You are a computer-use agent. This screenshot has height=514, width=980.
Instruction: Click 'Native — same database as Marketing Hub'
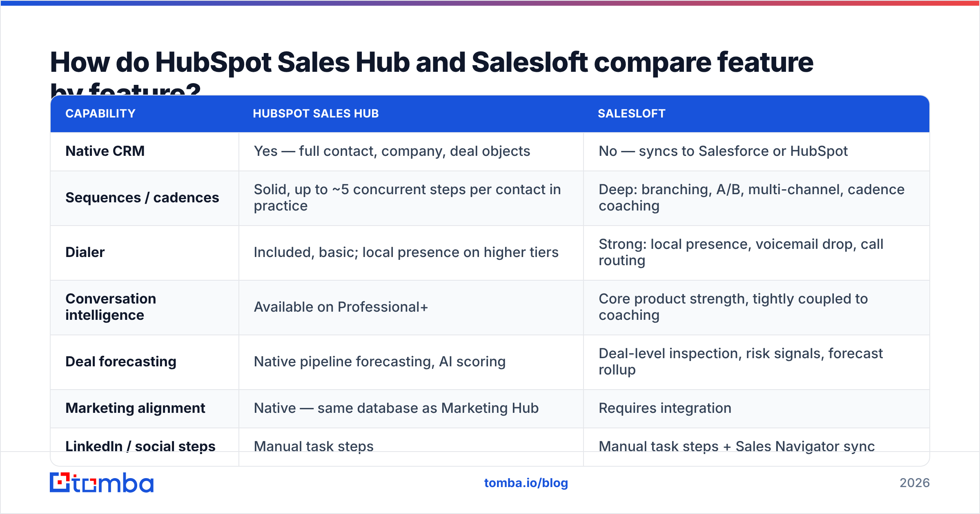(396, 408)
